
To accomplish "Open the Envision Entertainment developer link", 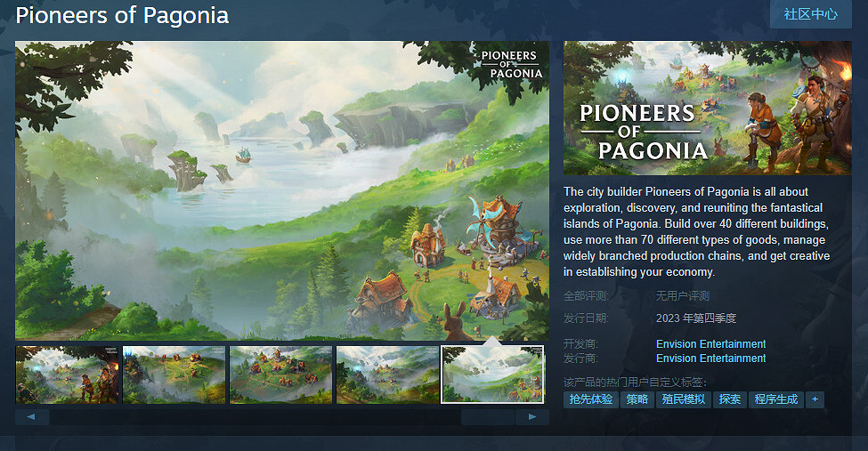I will point(710,343).
